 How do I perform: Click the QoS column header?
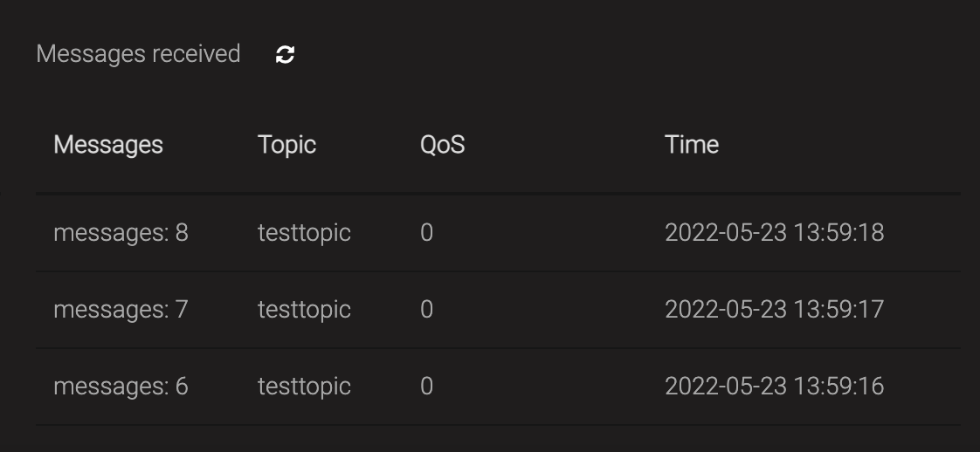(x=442, y=144)
